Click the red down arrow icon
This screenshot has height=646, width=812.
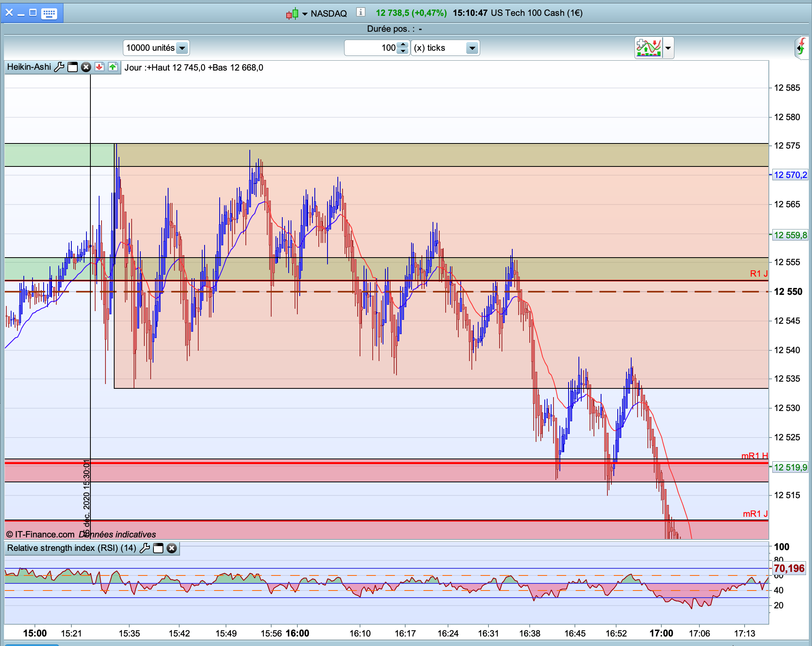click(99, 67)
